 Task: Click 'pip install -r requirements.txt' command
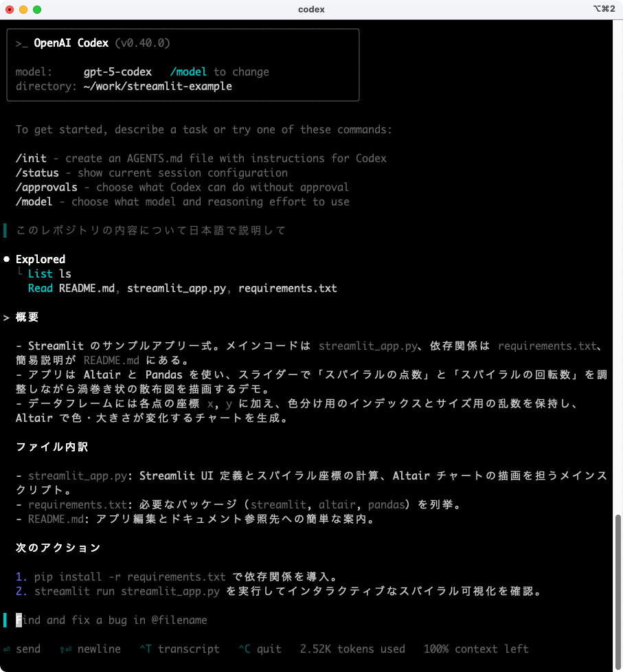(130, 577)
